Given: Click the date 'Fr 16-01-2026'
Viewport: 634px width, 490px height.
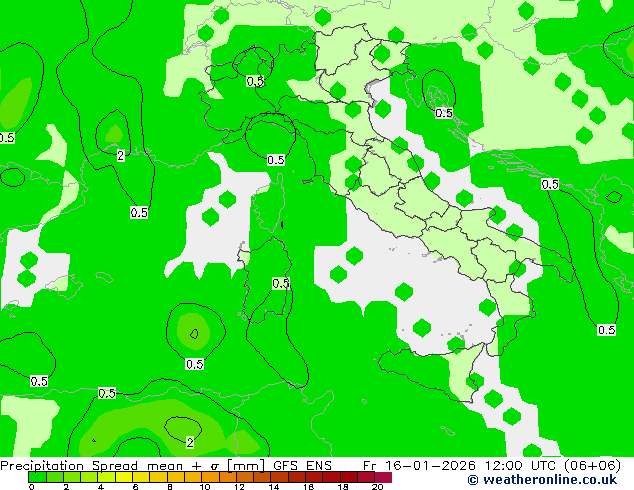Looking at the screenshot, I should [x=419, y=466].
